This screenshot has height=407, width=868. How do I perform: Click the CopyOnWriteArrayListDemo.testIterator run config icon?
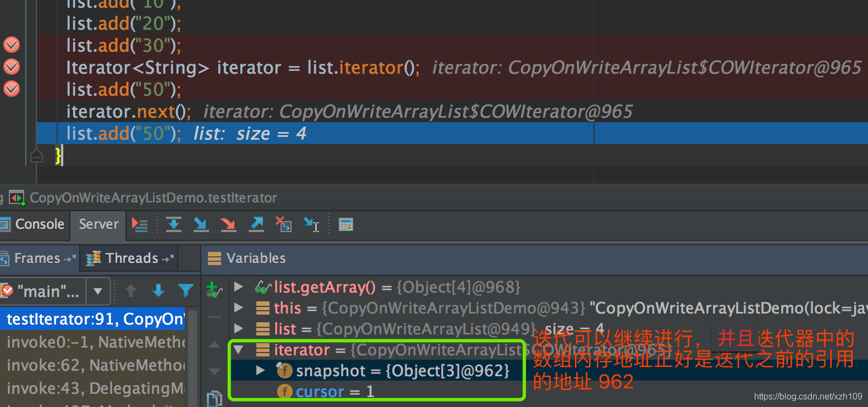click(17, 197)
